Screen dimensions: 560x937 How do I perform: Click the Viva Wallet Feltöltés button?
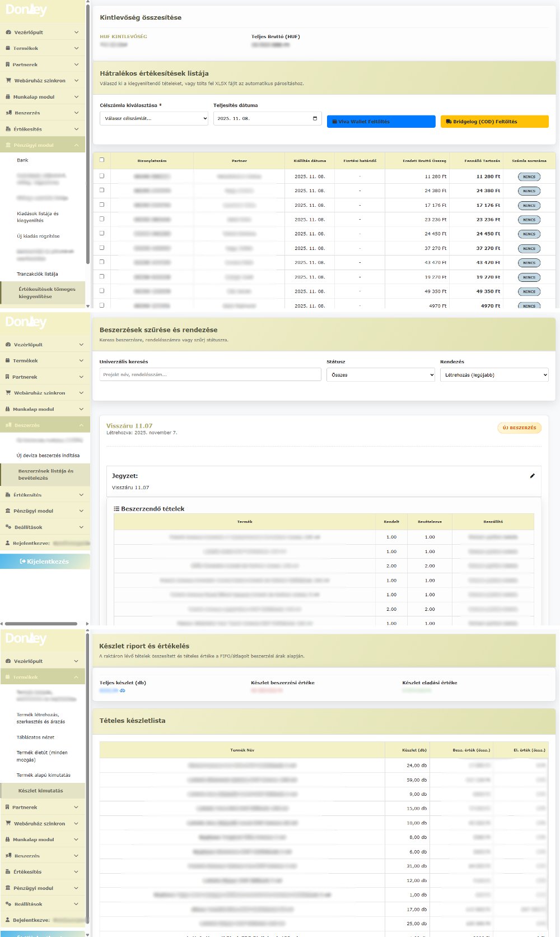381,122
